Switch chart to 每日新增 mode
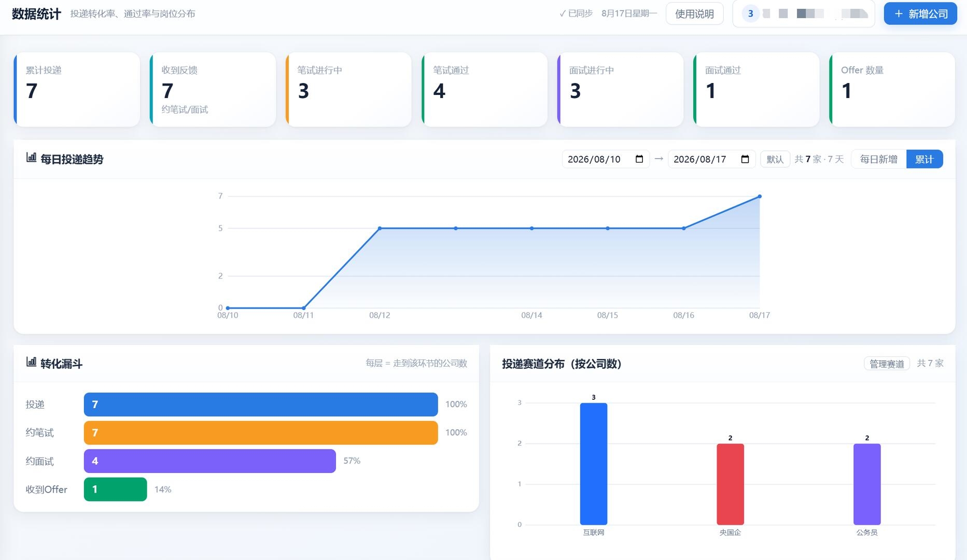 (878, 159)
